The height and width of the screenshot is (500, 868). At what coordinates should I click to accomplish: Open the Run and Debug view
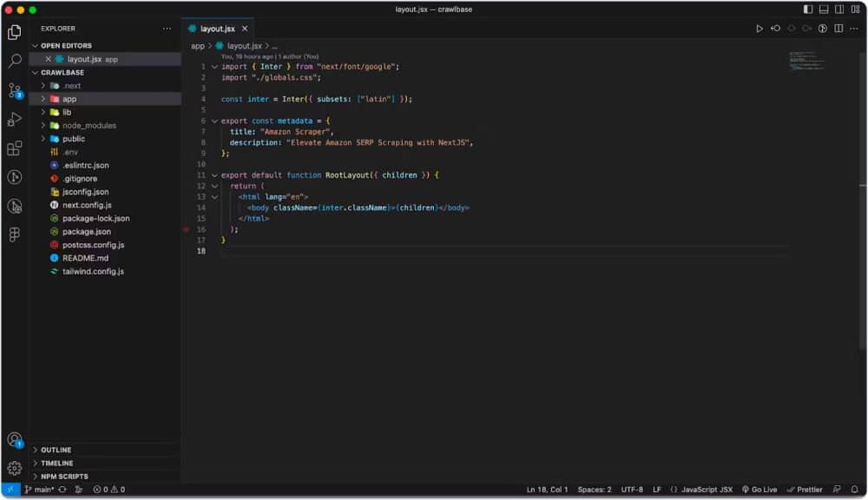[x=13, y=120]
